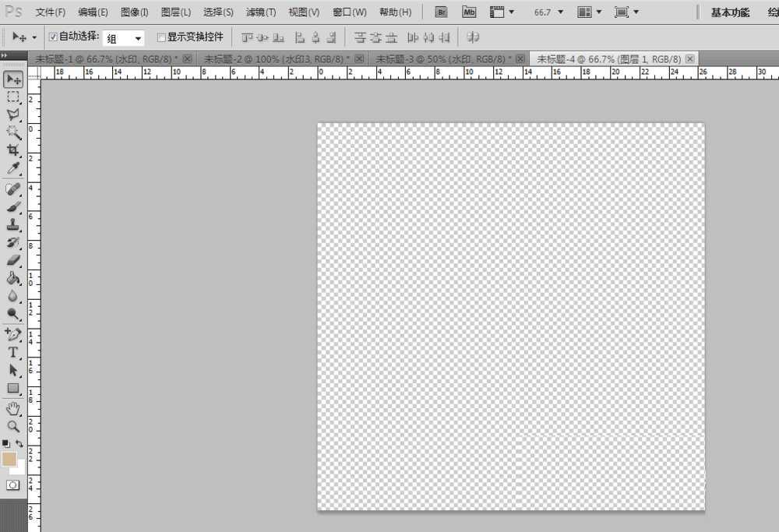Select the 基本功能 workspace button
Screen dimensions: 779x532
point(729,12)
